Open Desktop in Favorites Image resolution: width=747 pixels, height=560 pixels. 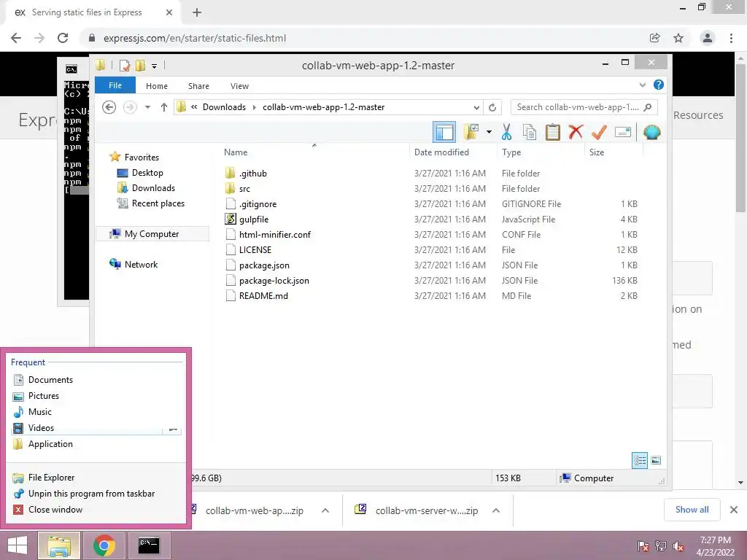(x=147, y=173)
